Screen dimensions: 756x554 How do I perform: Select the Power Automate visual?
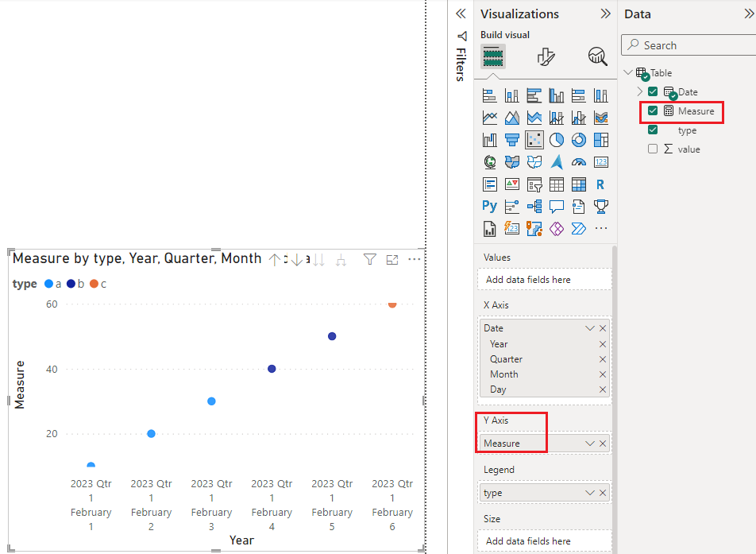pos(579,228)
